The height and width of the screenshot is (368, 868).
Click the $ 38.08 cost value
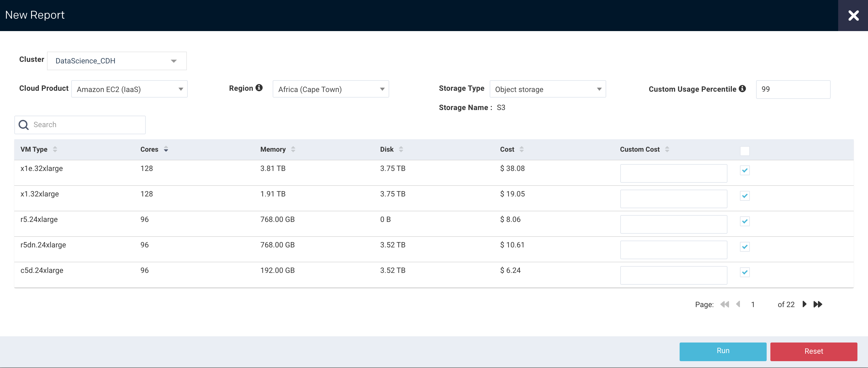(x=512, y=168)
